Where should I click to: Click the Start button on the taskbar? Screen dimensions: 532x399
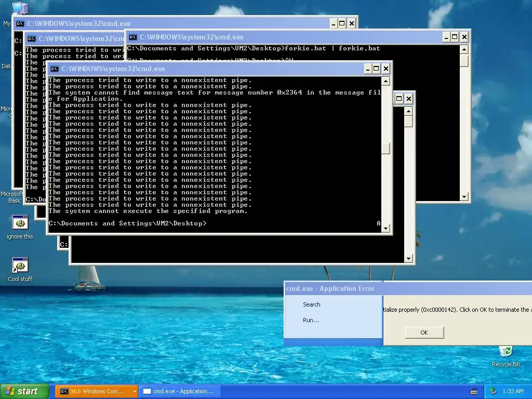24,391
